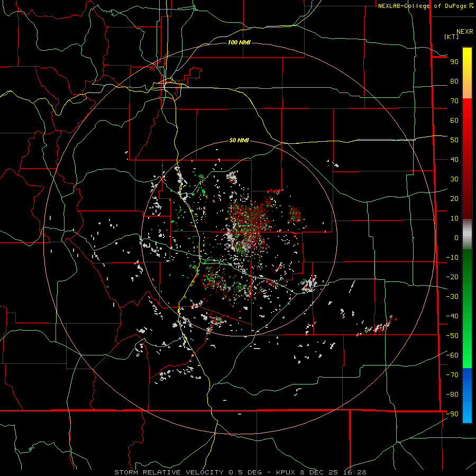Click the "100 NMI" range ring label
This screenshot has height=476, width=476.
coord(239,42)
